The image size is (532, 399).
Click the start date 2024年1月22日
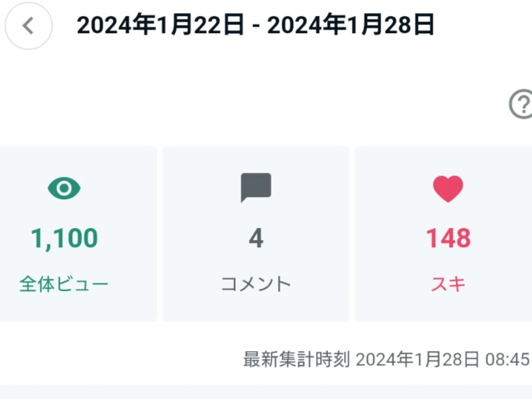(x=160, y=26)
